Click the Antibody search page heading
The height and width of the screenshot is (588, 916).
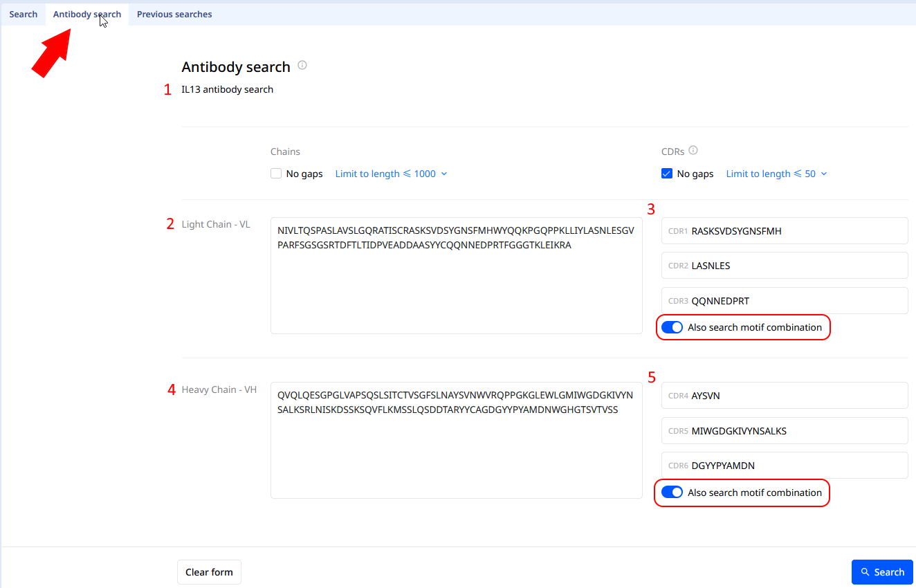(x=236, y=67)
